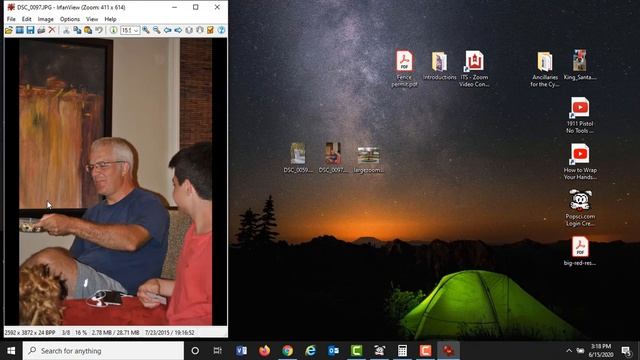Select big-red-res PDF on desktop

click(x=580, y=251)
